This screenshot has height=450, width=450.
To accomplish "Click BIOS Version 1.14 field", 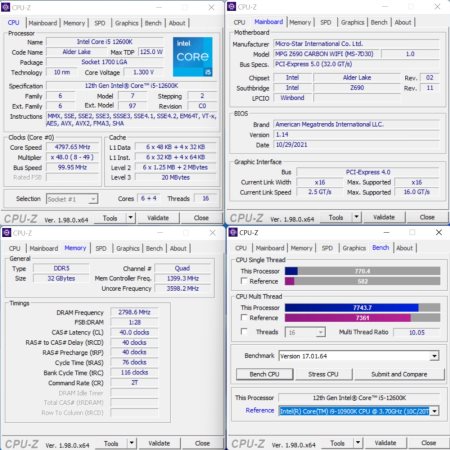I will point(357,134).
